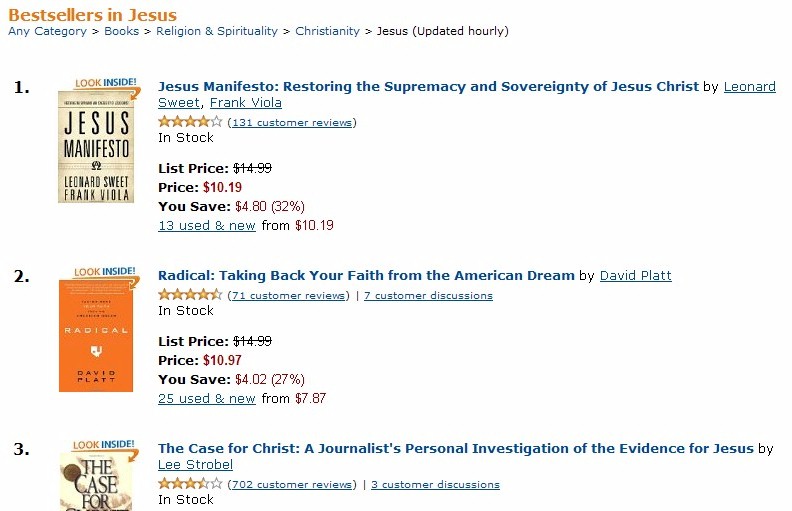Viewport: 792px width, 511px height.
Task: Open author David Platt's page
Action: [x=635, y=275]
